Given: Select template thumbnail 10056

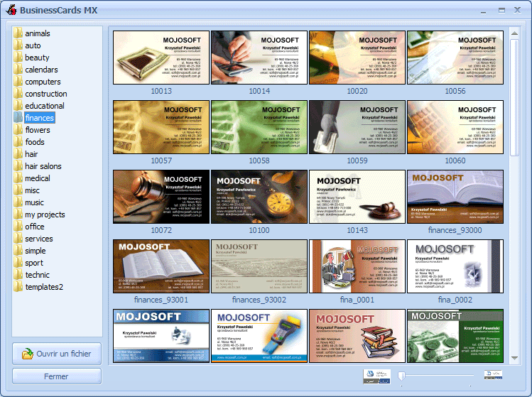Looking at the screenshot, I should 455,58.
